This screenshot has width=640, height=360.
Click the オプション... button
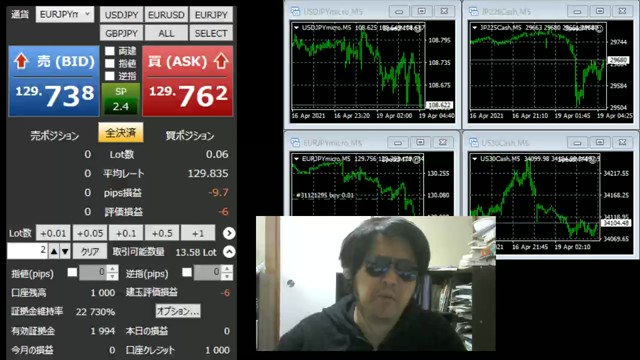pos(178,311)
